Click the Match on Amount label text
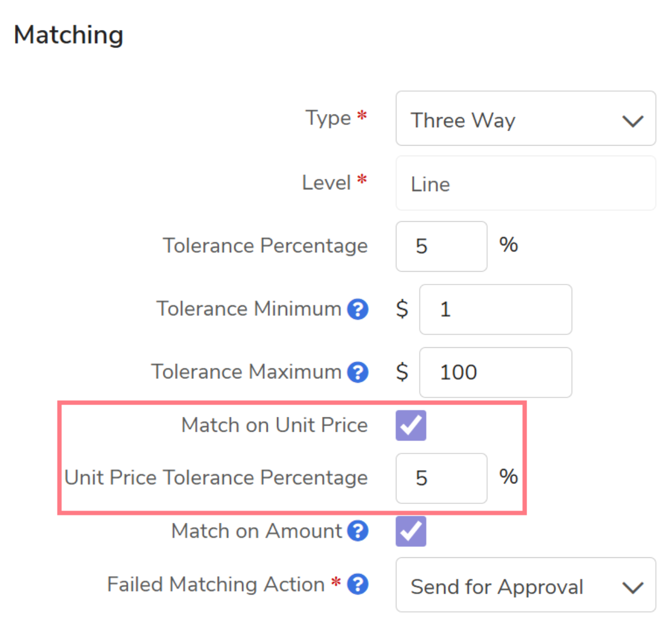This screenshot has width=672, height=619. (256, 531)
